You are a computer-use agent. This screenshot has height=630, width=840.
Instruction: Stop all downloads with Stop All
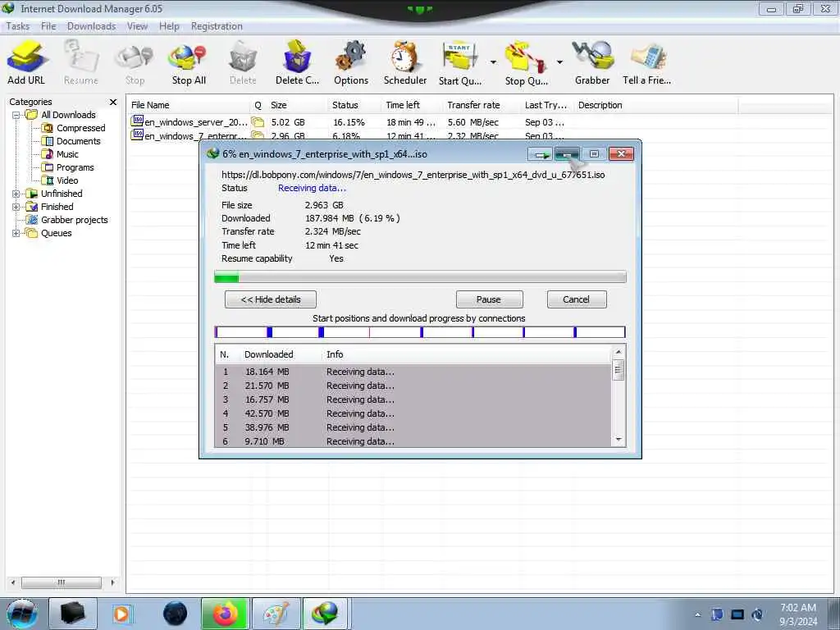pyautogui.click(x=189, y=62)
